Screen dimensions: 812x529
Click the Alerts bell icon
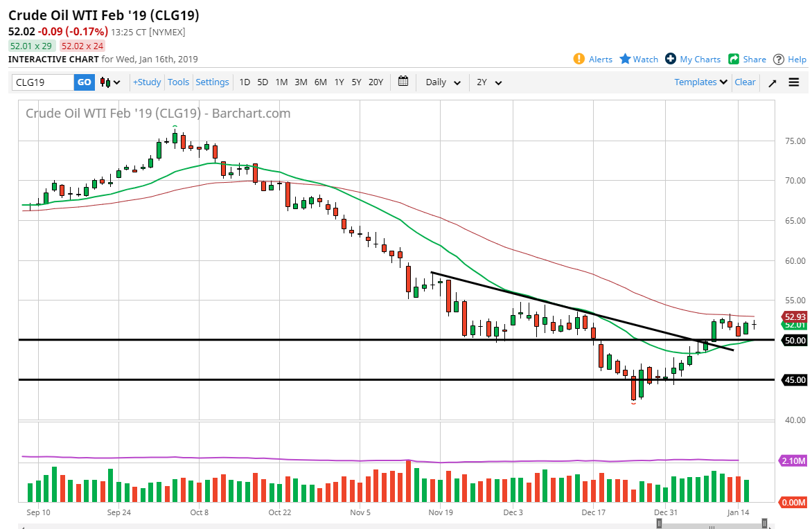click(579, 59)
